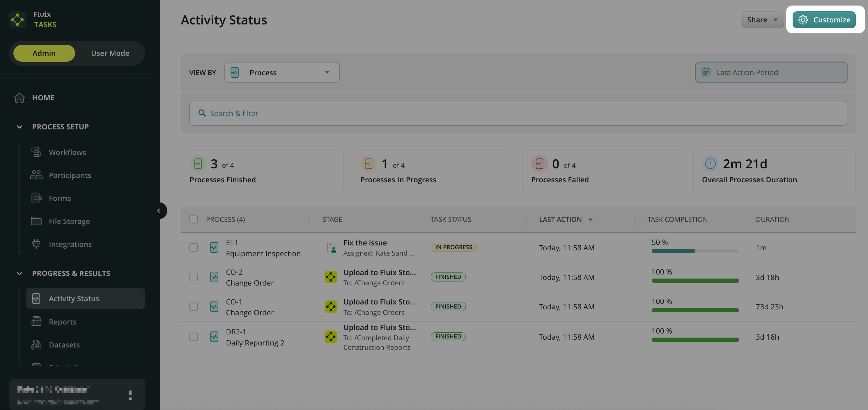
Task: Collapse sidebar with the arrow handle
Action: pyautogui.click(x=159, y=211)
